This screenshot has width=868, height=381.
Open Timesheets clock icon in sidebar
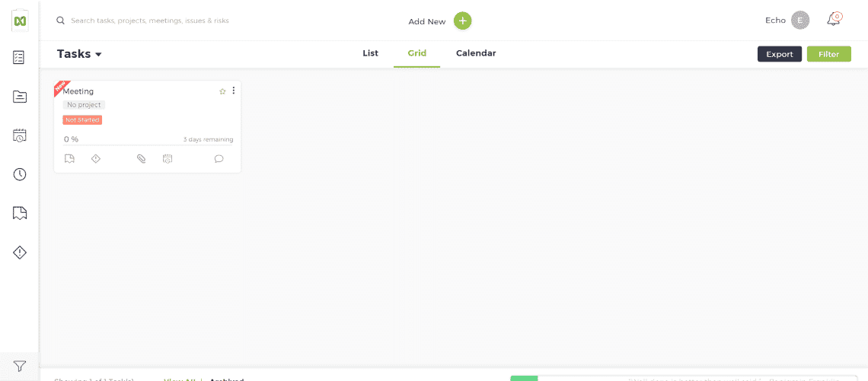(19, 174)
